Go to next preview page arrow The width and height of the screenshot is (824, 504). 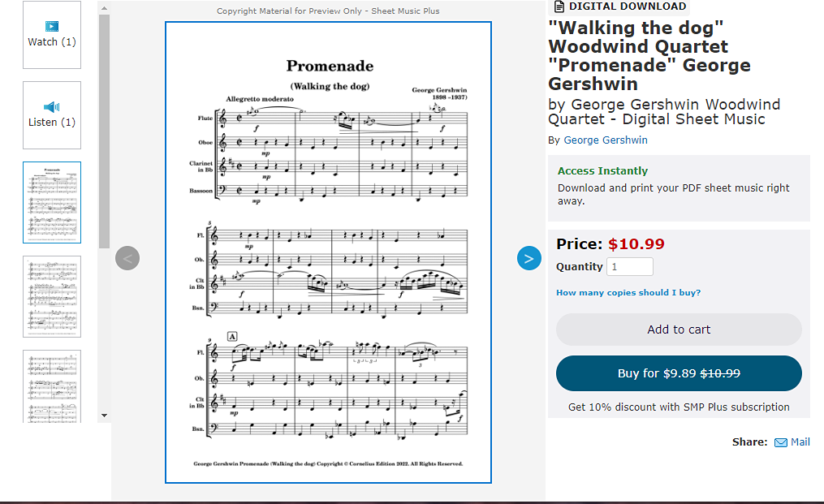(x=529, y=259)
